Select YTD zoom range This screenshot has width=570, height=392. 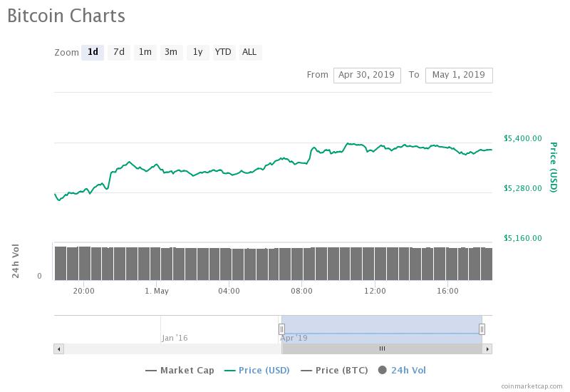click(223, 52)
